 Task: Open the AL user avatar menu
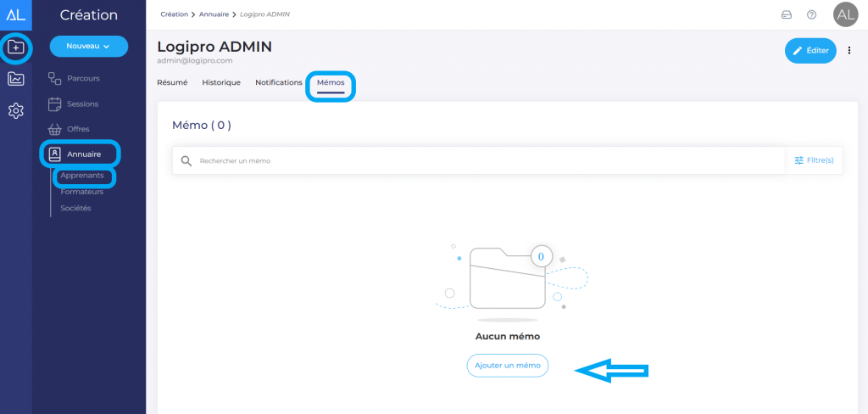click(845, 15)
